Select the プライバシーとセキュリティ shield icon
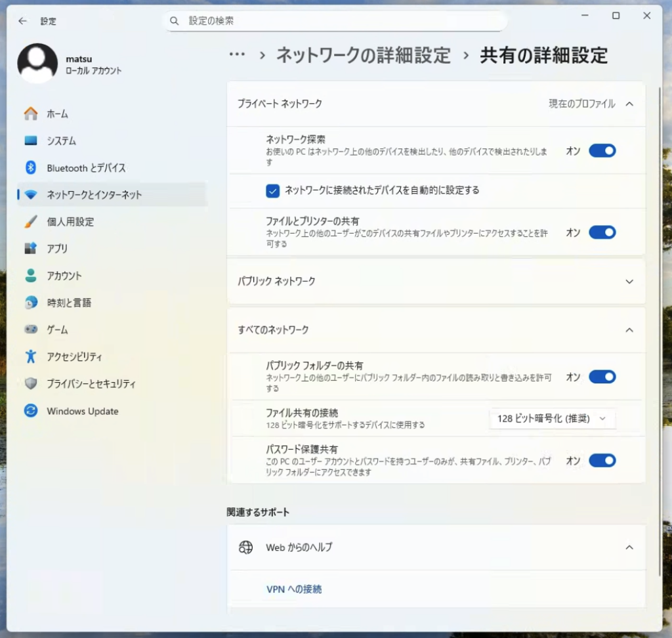 [x=31, y=383]
